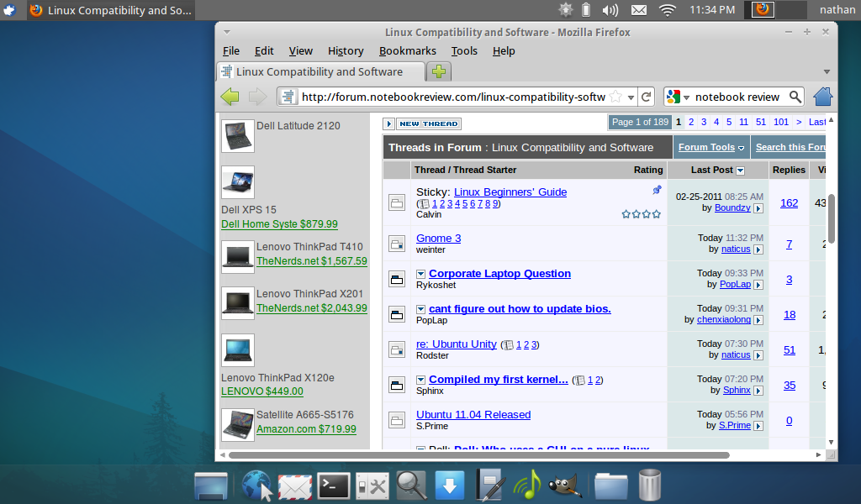
Task: Open the notebook and pen editor icon
Action: 490,485
